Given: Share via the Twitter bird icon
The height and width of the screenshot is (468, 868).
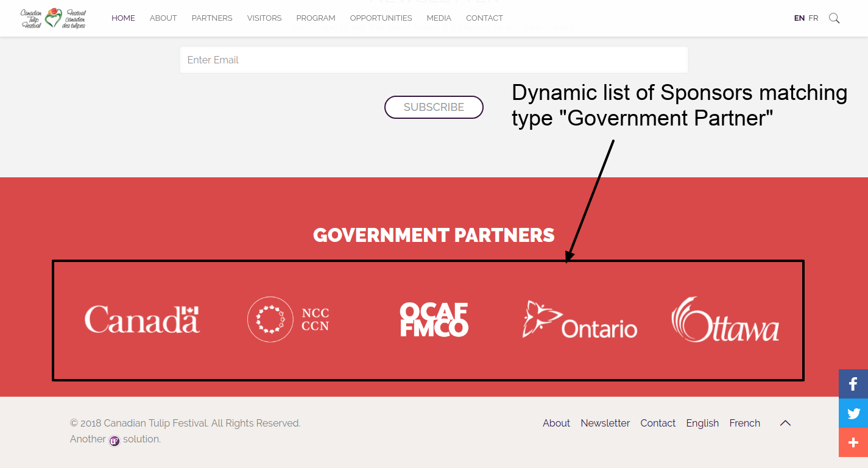Looking at the screenshot, I should click(x=853, y=413).
